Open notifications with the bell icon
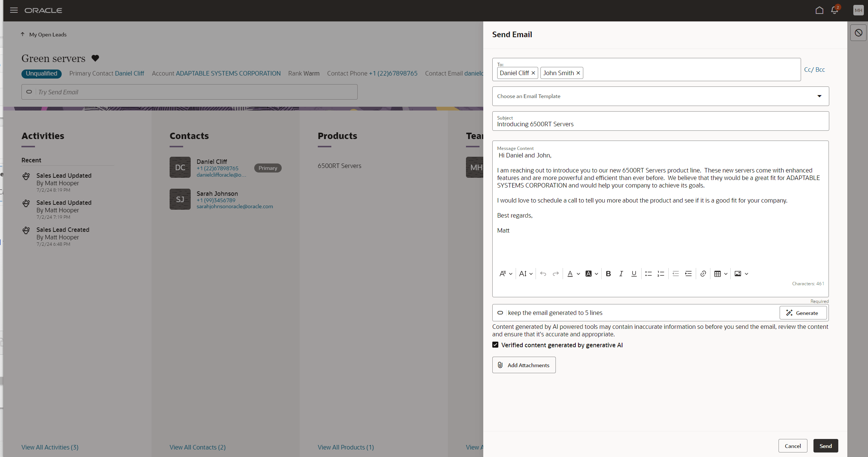The width and height of the screenshot is (868, 457). click(835, 10)
